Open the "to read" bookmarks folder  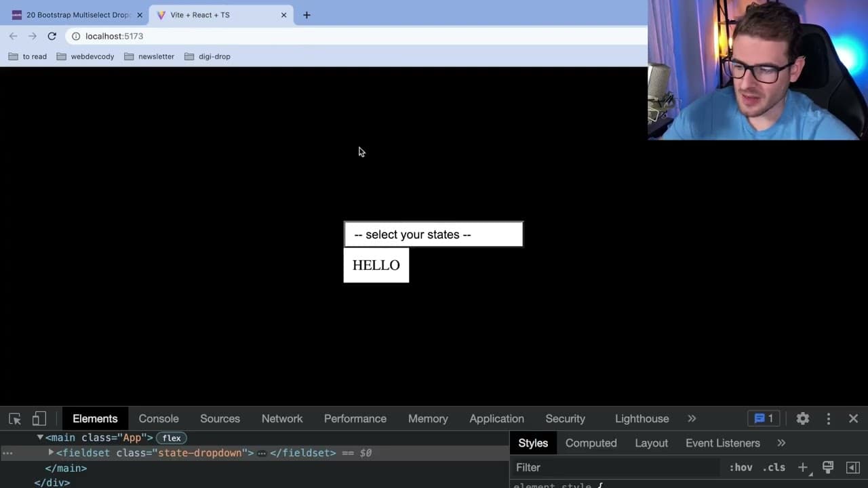click(28, 56)
